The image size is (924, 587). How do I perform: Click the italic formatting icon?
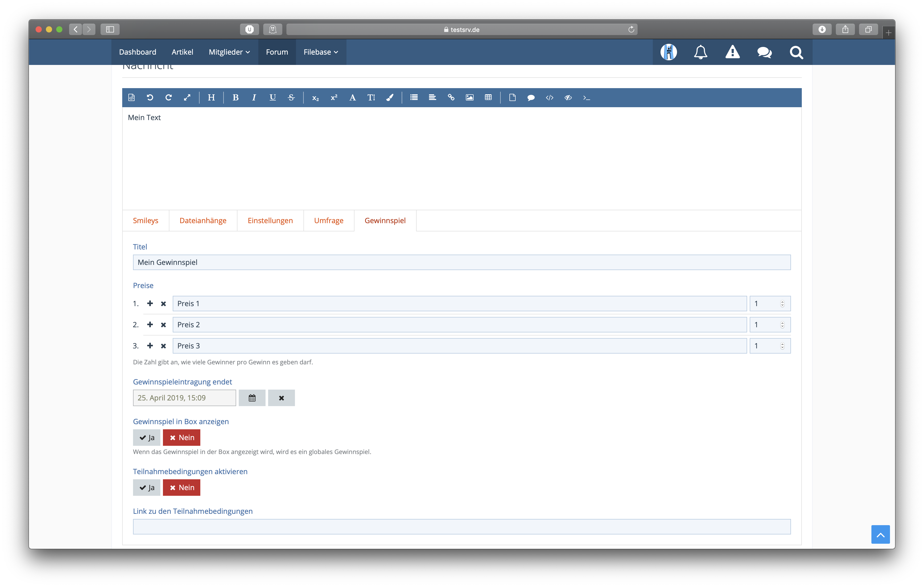[x=254, y=97]
